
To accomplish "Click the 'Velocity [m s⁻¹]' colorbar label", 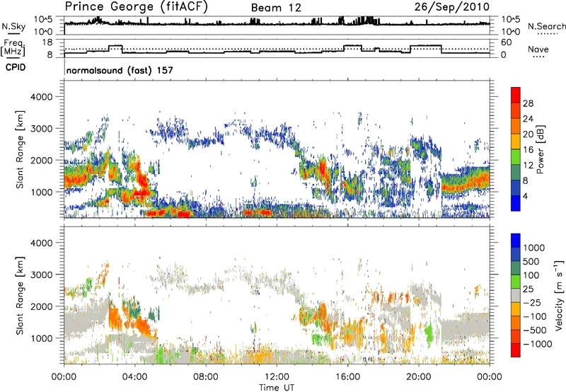I will tap(560, 295).
